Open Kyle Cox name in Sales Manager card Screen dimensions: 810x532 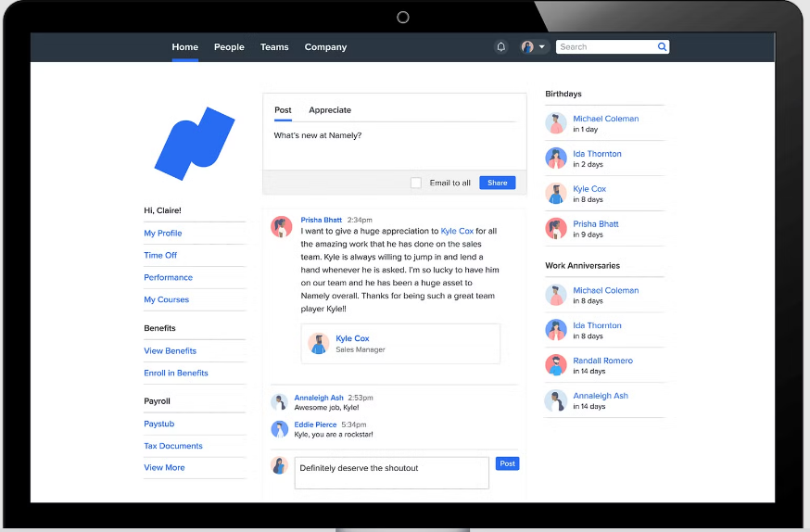[x=352, y=338]
